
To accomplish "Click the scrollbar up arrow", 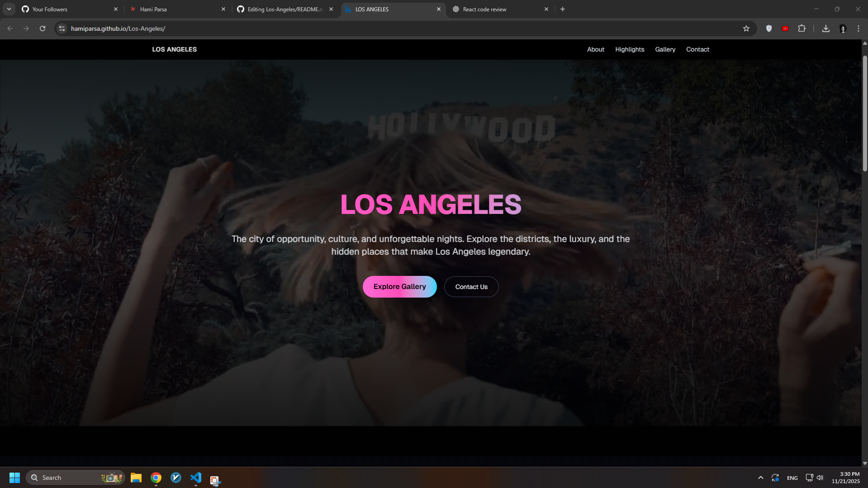I will [x=865, y=43].
